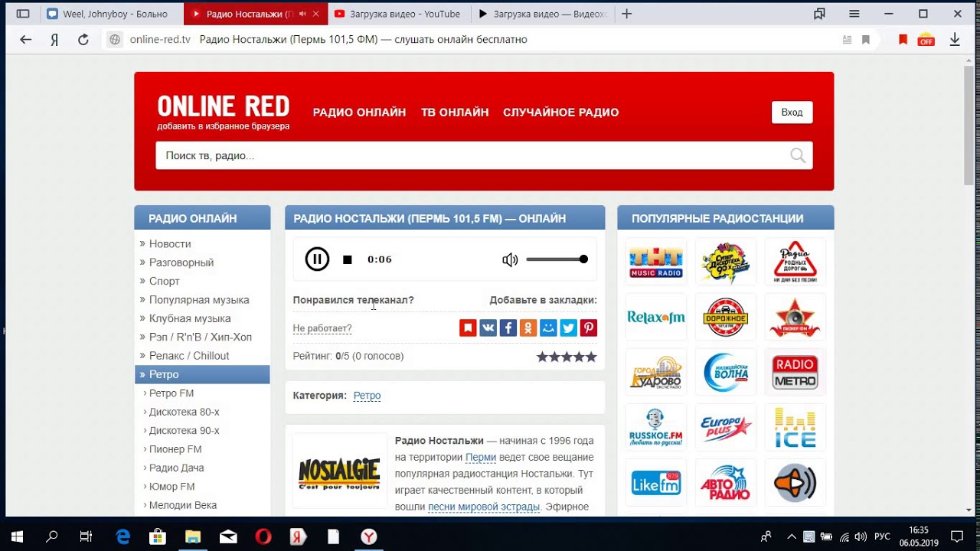Share the station on Odnoklassniki
Viewport: 980px width, 551px height.
click(x=528, y=328)
